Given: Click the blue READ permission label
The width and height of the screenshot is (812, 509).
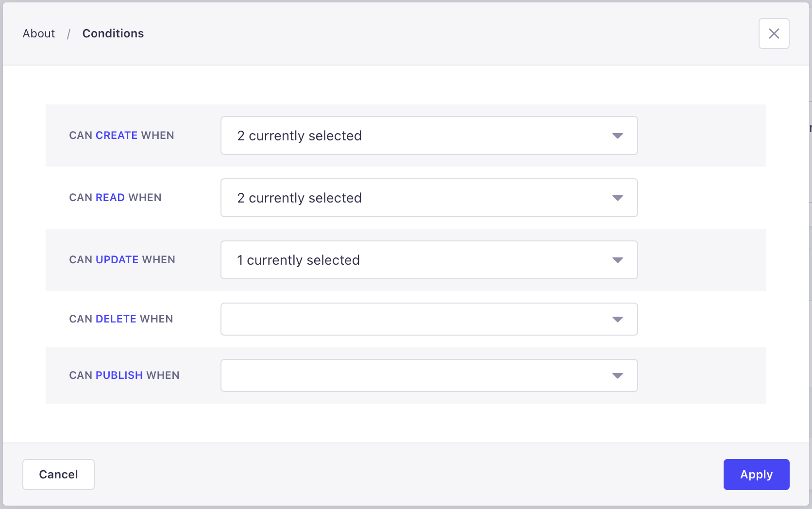Looking at the screenshot, I should (109, 197).
